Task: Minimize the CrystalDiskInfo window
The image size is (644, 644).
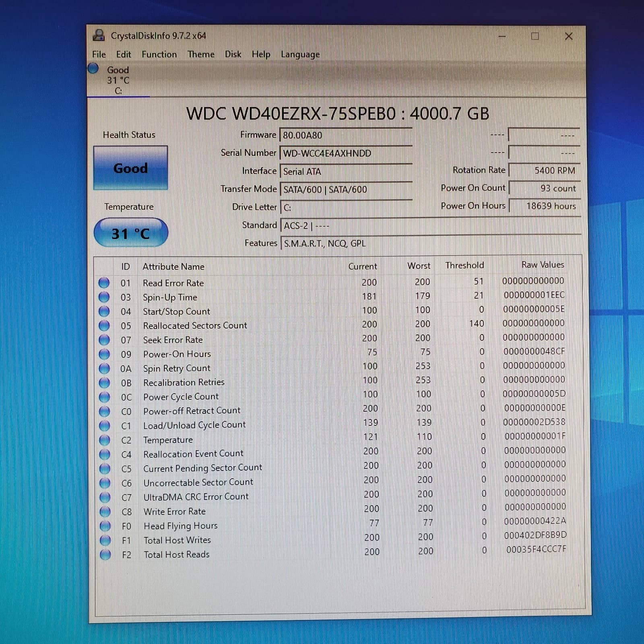Action: 502,36
